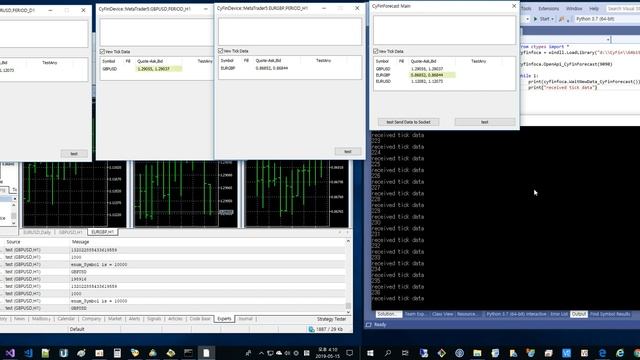Viewport: 640px width, 360px height.
Task: Select the white document app in taskbar
Action: [206, 353]
